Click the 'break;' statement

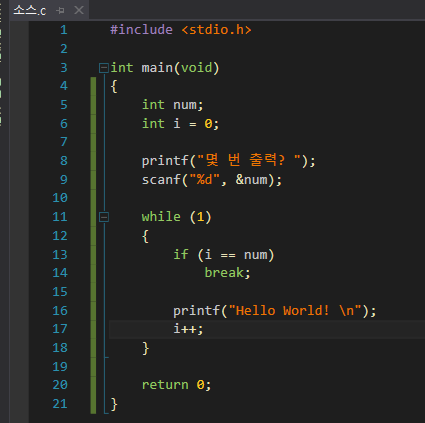coord(227,273)
